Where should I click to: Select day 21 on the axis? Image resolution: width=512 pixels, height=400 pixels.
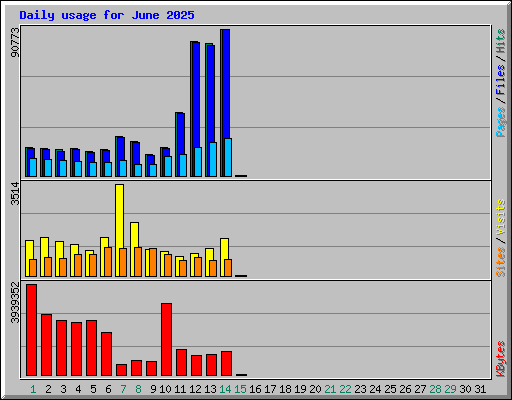[x=330, y=389]
